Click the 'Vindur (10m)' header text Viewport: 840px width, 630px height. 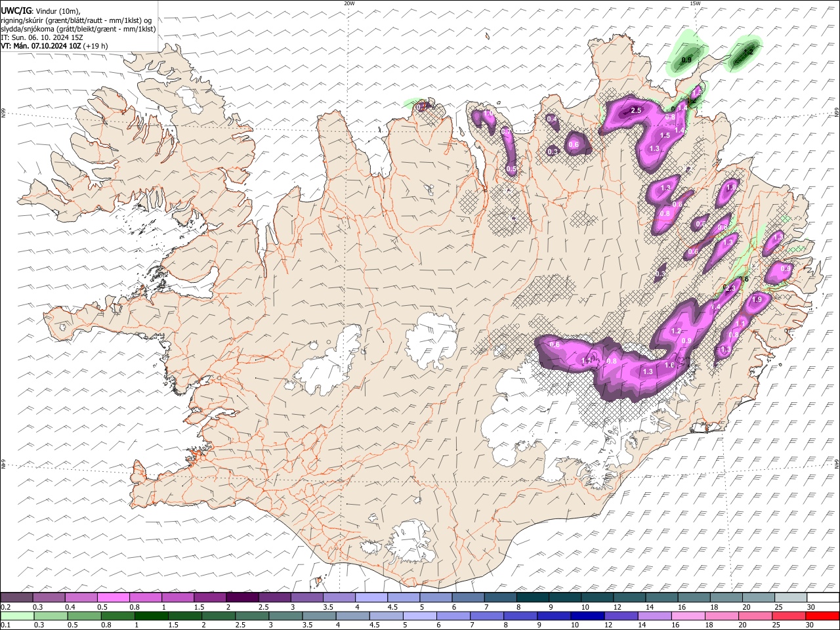coord(58,11)
